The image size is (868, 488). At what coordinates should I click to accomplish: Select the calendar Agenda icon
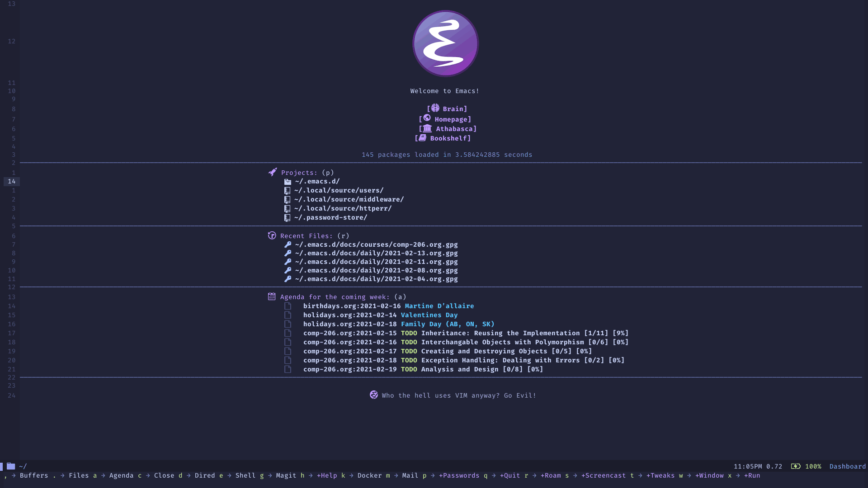(x=272, y=296)
